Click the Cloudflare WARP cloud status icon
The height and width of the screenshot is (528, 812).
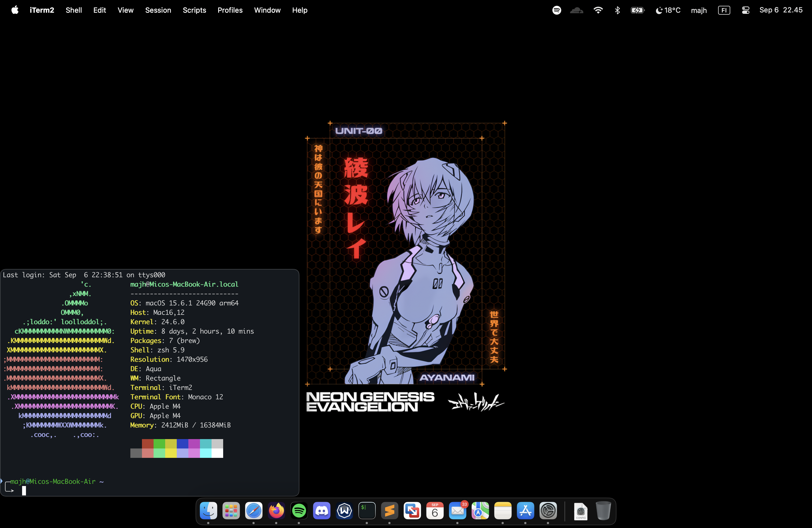click(577, 10)
